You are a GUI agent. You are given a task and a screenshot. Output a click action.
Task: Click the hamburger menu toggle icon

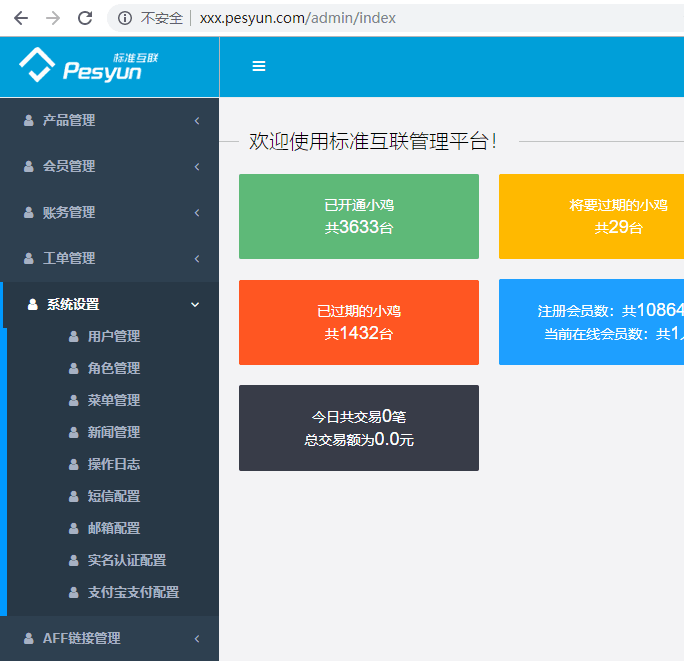pos(259,66)
